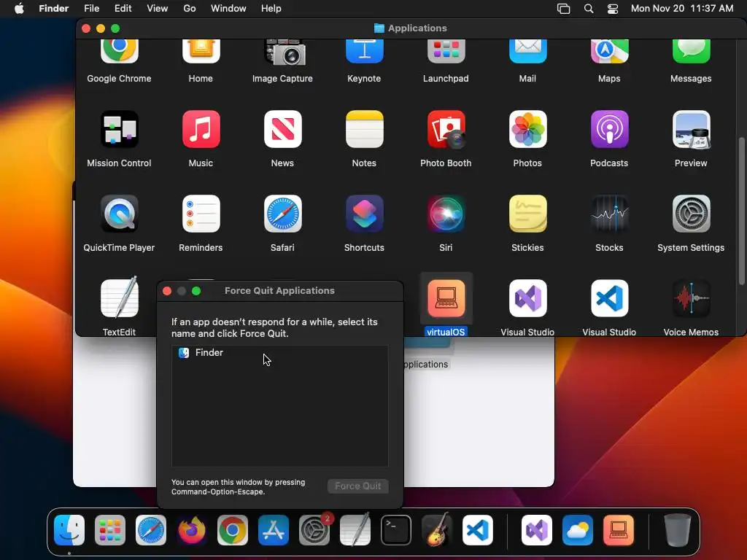The image size is (747, 560).
Task: Open Visual Studio Code from the Dock
Action: [x=478, y=530]
